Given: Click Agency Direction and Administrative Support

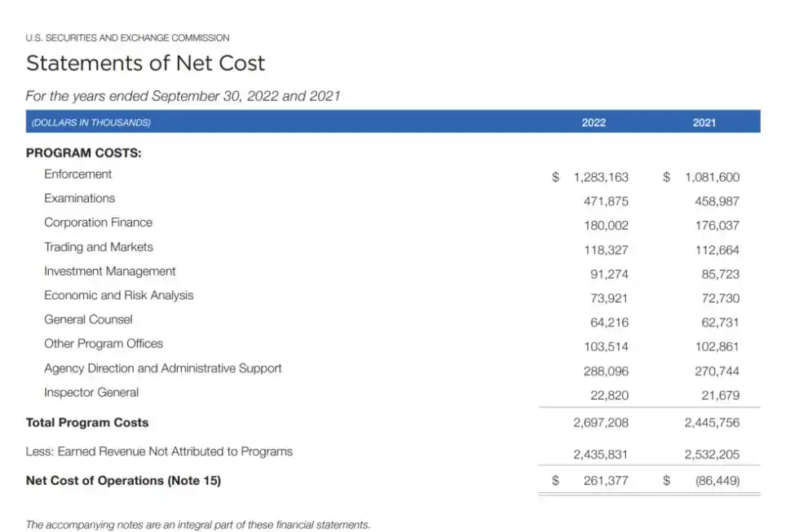Looking at the screenshot, I should pyautogui.click(x=163, y=368).
